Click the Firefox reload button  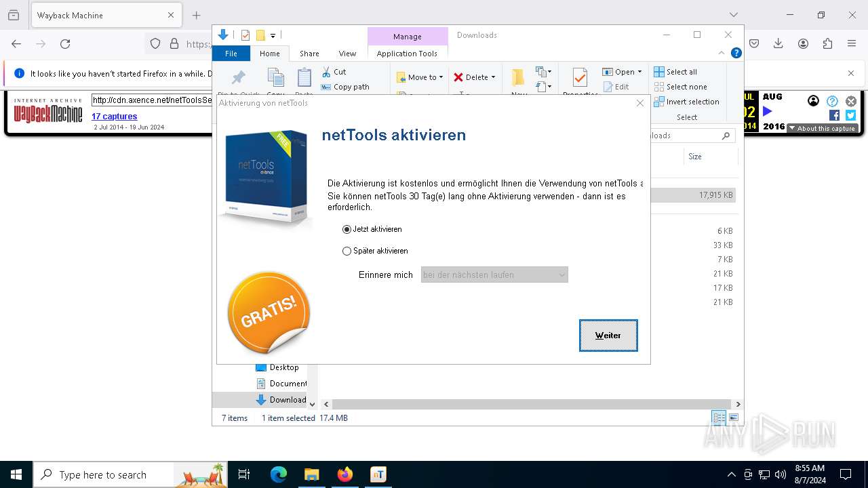coord(65,44)
